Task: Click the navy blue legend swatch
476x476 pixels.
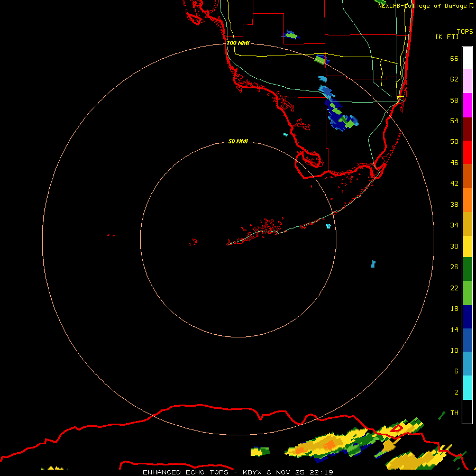Action: pyautogui.click(x=467, y=317)
